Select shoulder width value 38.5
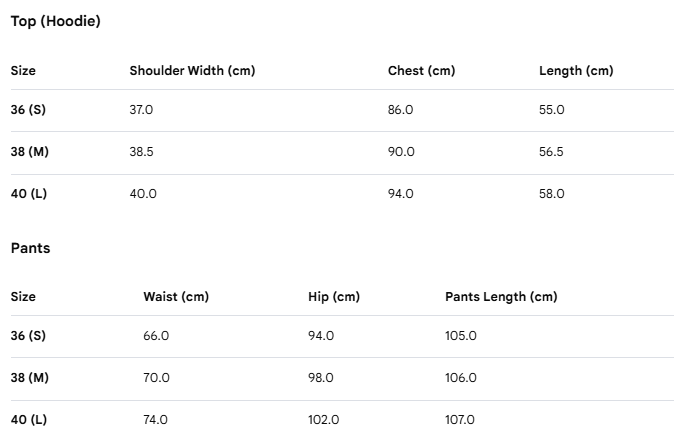 [x=141, y=152]
